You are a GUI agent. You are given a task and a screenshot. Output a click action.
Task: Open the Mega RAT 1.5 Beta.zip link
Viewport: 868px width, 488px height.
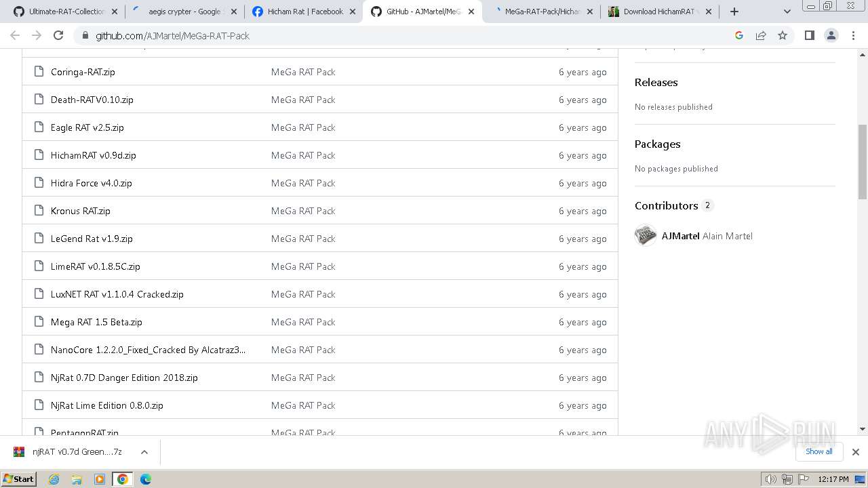[96, 322]
